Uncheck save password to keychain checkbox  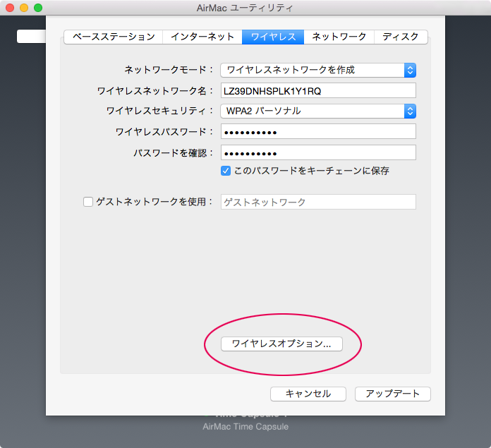(226, 171)
